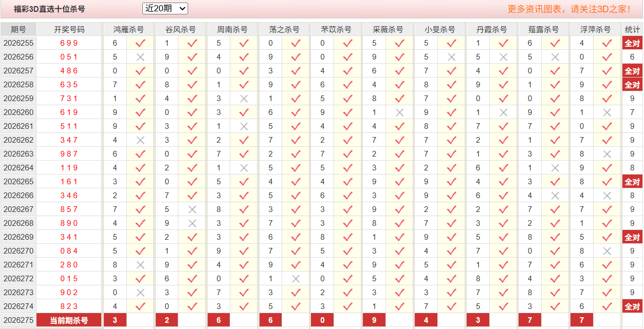This screenshot has width=644, height=329.
Task: Select period number 2026266
Action: [x=19, y=196]
